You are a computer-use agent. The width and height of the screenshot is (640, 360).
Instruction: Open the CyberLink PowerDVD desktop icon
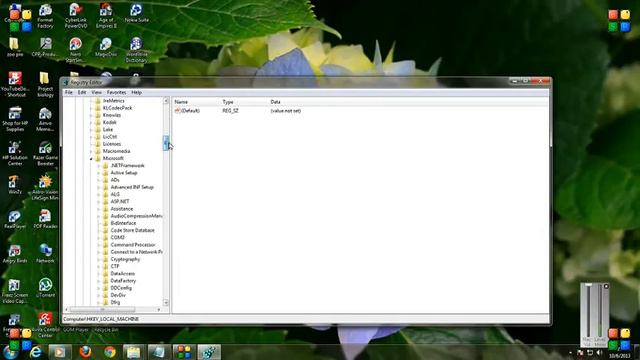pyautogui.click(x=76, y=16)
